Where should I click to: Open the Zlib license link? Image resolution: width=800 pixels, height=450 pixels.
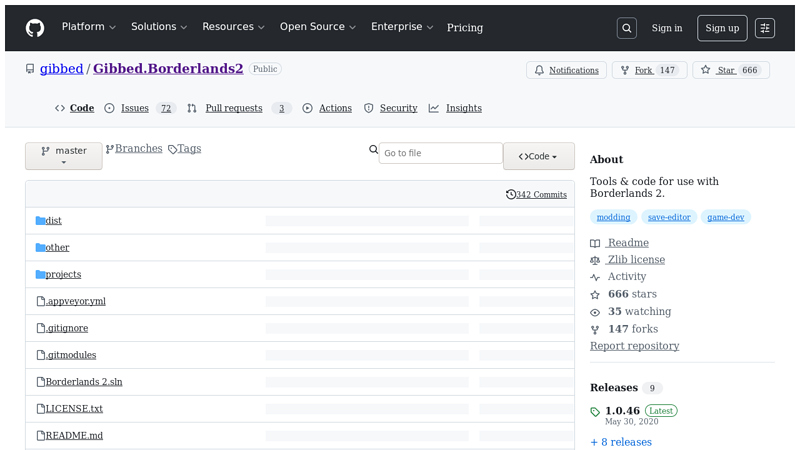636,260
